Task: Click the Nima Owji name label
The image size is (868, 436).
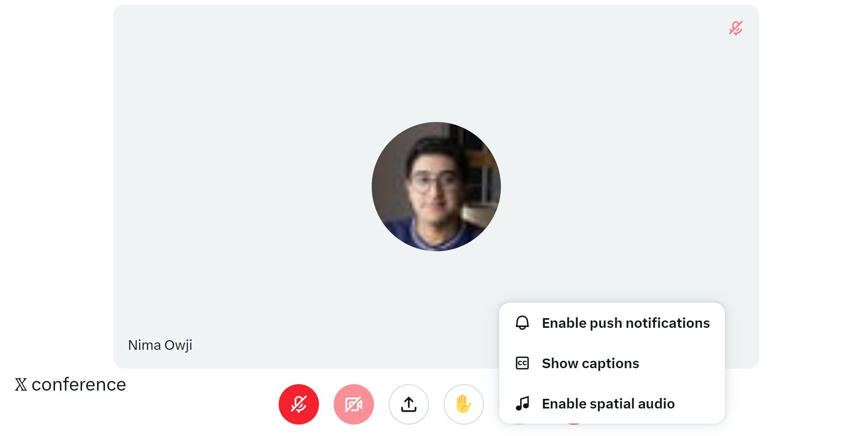Action: click(x=160, y=345)
